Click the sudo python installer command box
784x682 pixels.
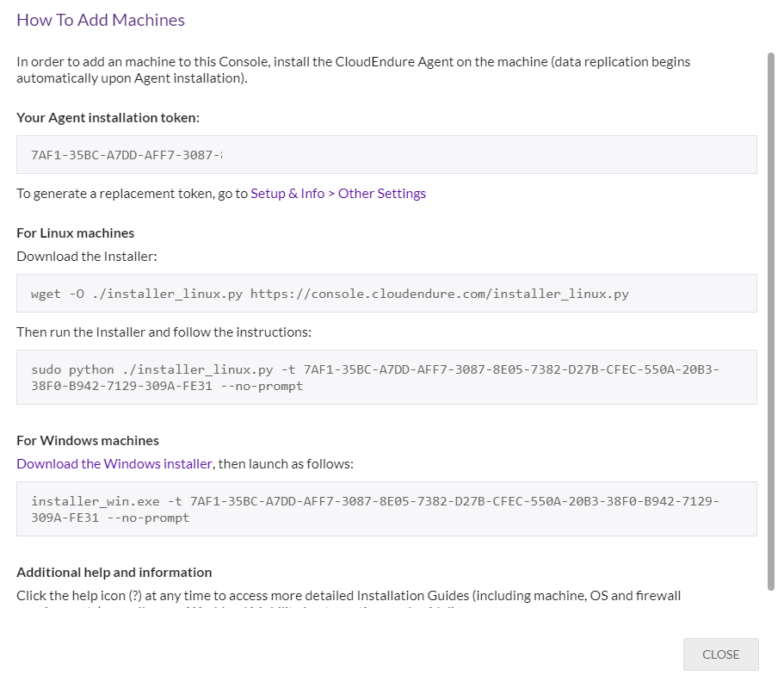(386, 377)
